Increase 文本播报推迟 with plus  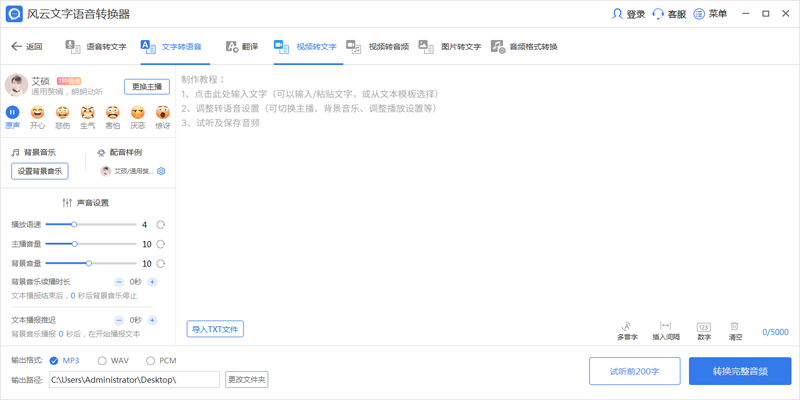(152, 320)
